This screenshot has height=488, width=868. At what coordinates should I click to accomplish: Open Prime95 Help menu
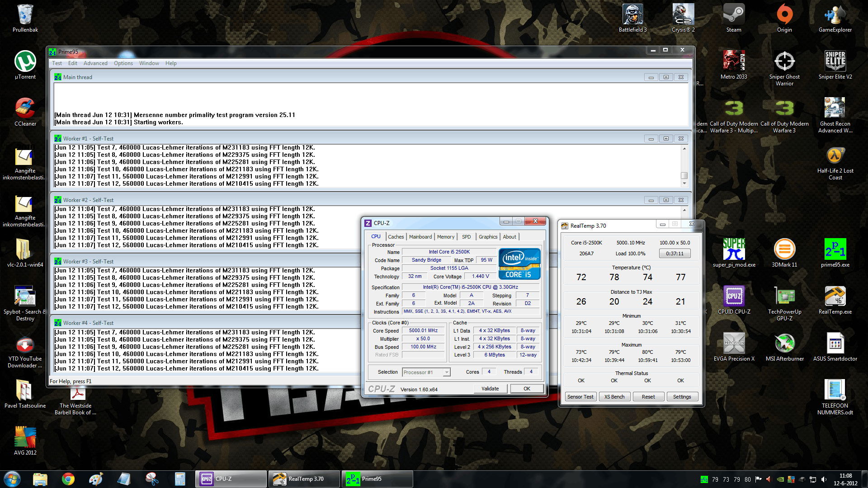tap(171, 63)
